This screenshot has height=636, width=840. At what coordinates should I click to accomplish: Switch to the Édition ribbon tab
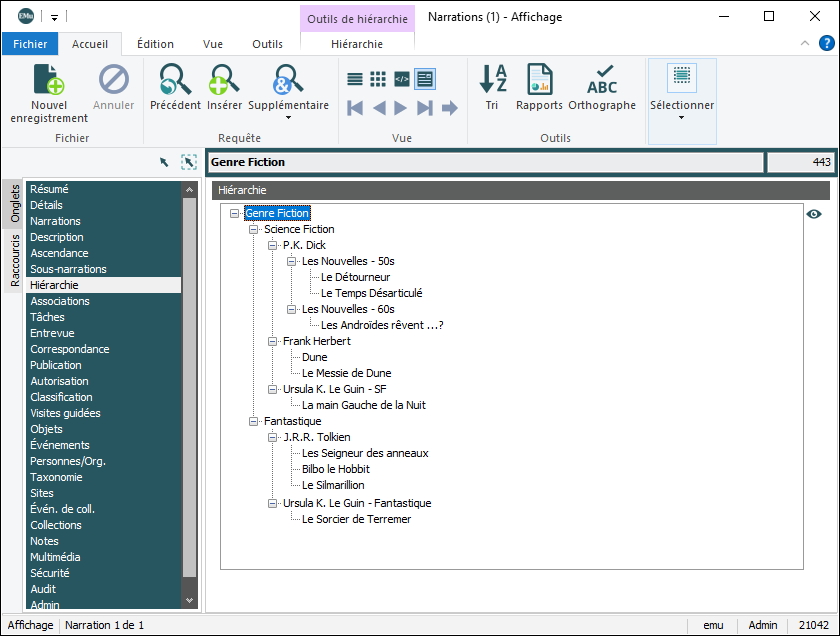tap(155, 44)
